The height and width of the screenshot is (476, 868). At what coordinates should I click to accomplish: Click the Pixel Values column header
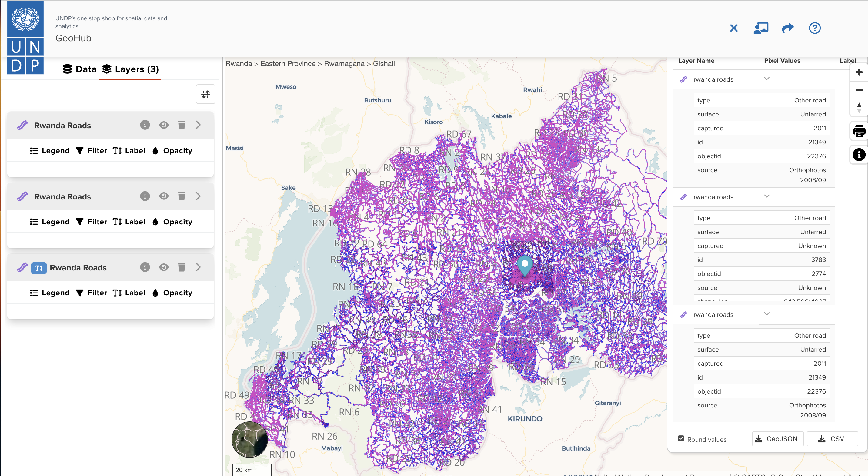(782, 61)
